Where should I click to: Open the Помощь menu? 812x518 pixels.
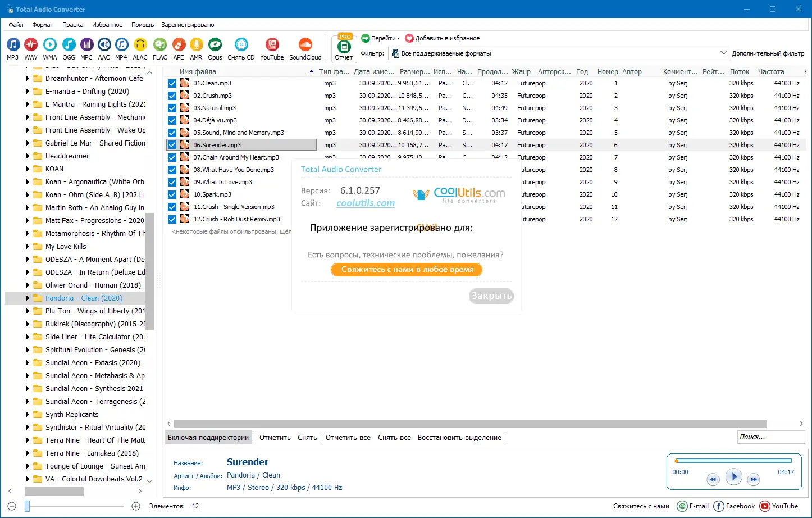[143, 25]
